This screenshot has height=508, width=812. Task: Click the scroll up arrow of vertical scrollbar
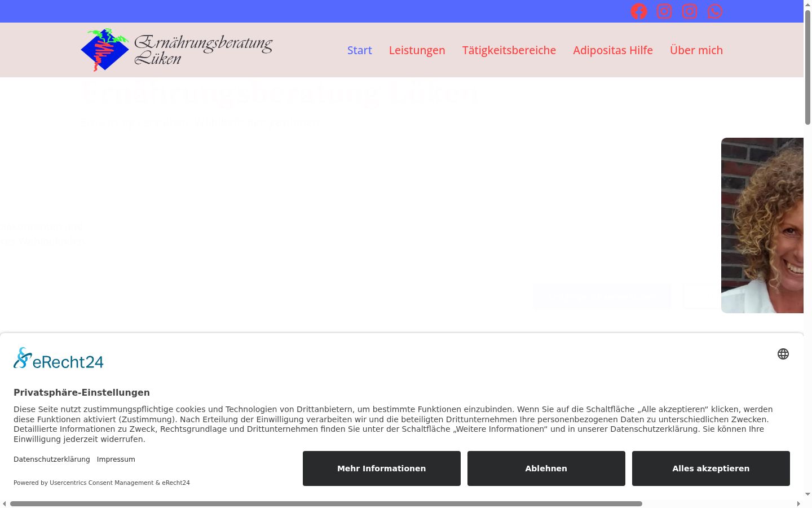[807, 4]
